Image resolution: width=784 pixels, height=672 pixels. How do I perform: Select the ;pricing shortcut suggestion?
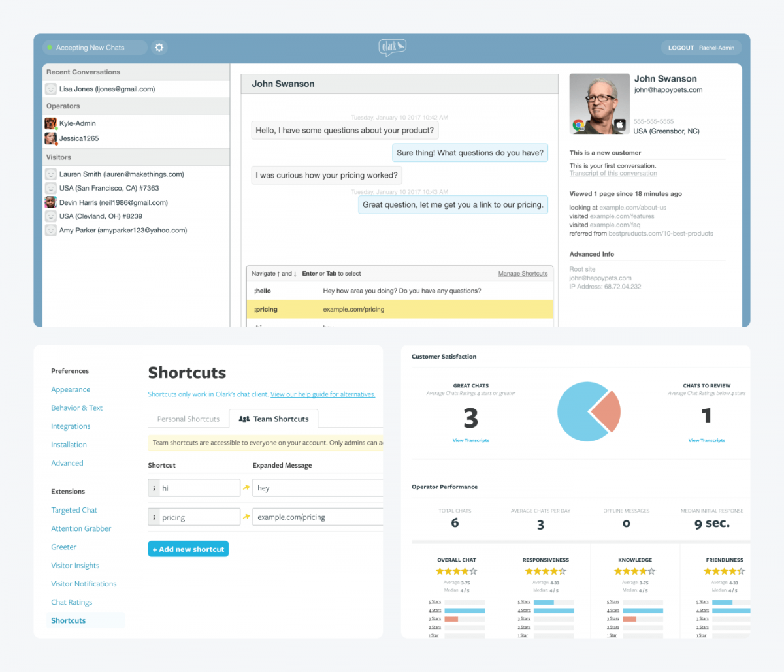pos(399,310)
